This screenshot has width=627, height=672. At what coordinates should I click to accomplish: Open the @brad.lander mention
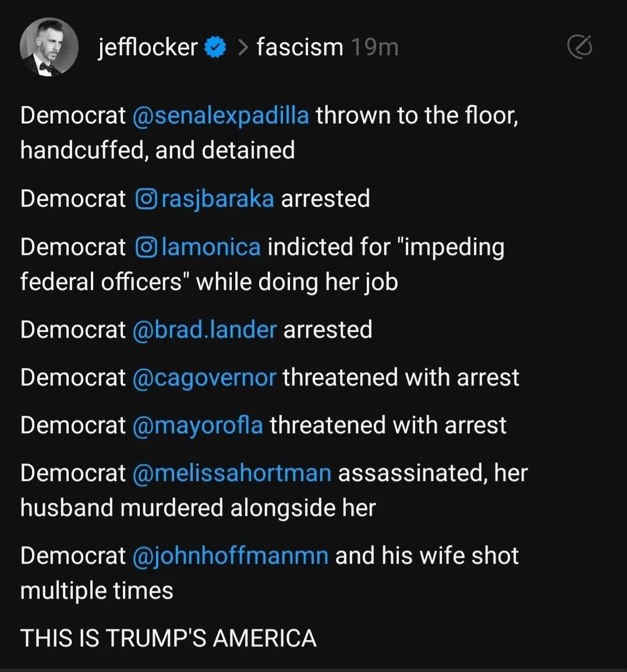tap(205, 330)
